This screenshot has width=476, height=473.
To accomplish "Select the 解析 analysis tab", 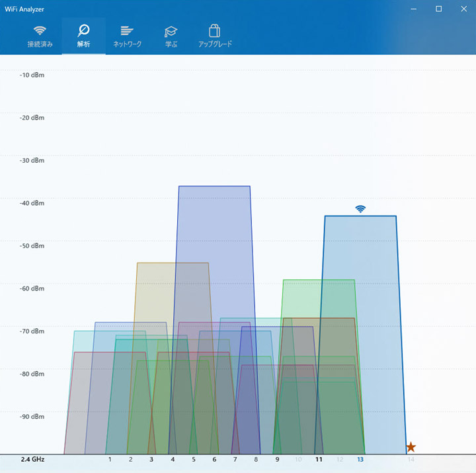I will [x=83, y=36].
